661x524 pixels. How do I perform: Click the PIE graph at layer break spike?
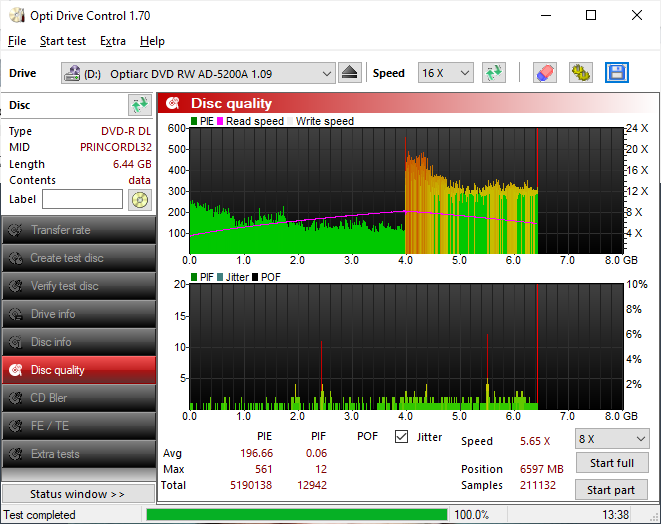(x=406, y=194)
